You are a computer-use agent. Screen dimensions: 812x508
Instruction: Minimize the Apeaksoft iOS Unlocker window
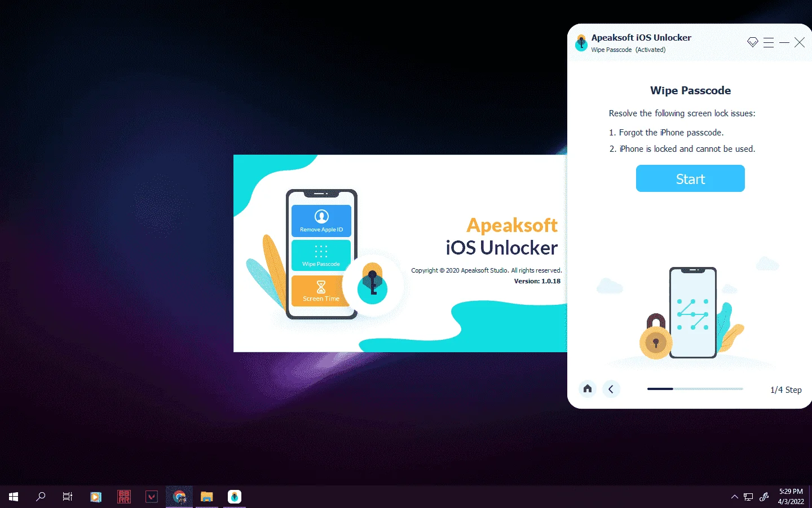coord(784,42)
